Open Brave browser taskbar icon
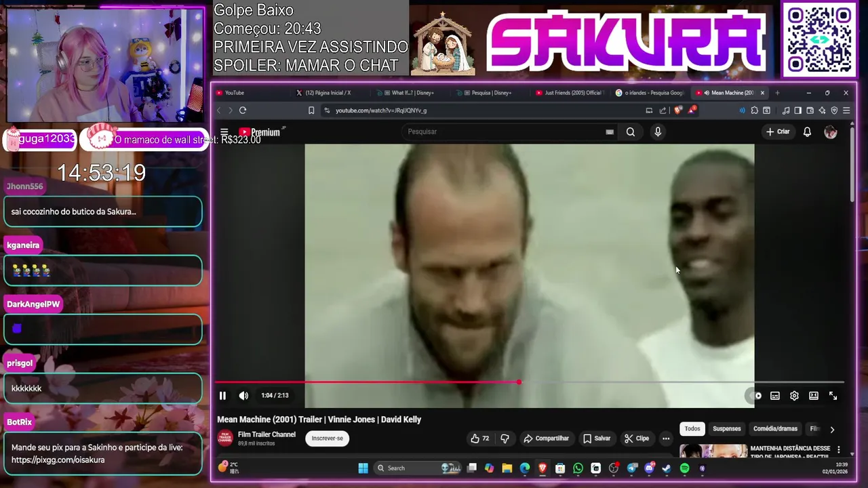 (542, 468)
